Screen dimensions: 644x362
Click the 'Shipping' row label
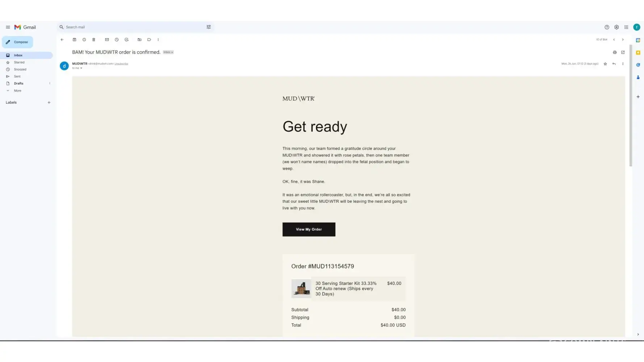(300, 317)
